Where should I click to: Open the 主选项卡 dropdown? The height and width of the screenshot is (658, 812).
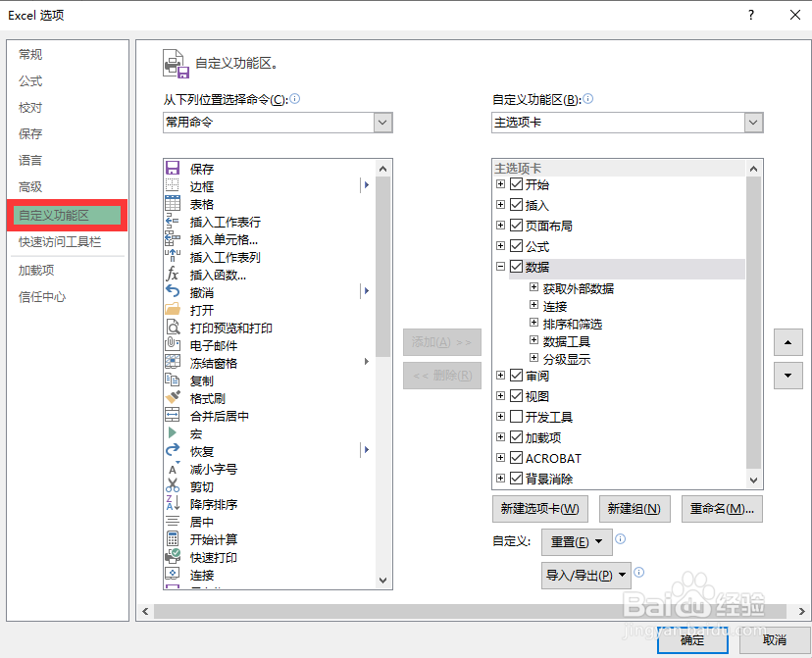click(x=751, y=123)
